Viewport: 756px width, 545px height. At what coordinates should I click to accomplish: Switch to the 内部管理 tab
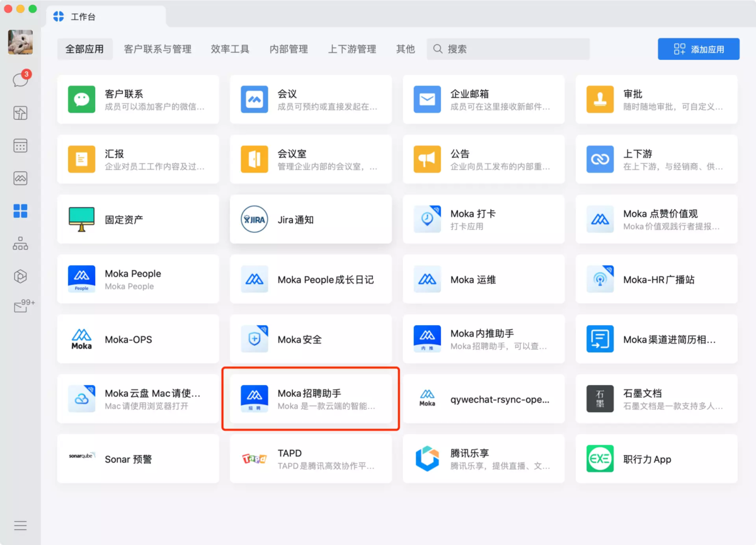tap(289, 49)
